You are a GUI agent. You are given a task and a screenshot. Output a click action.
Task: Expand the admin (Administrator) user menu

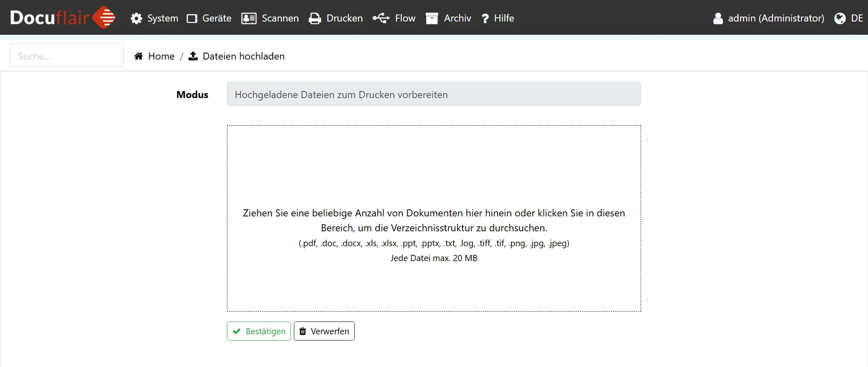point(776,19)
